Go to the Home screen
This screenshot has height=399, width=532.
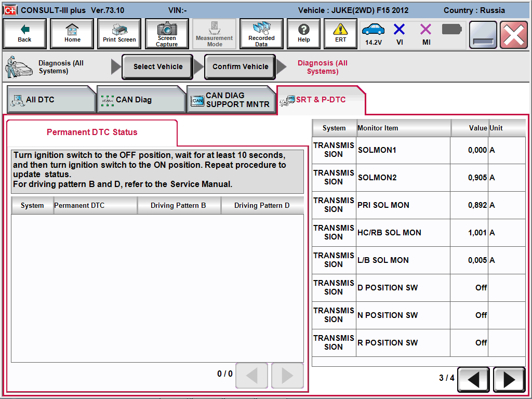(72, 34)
